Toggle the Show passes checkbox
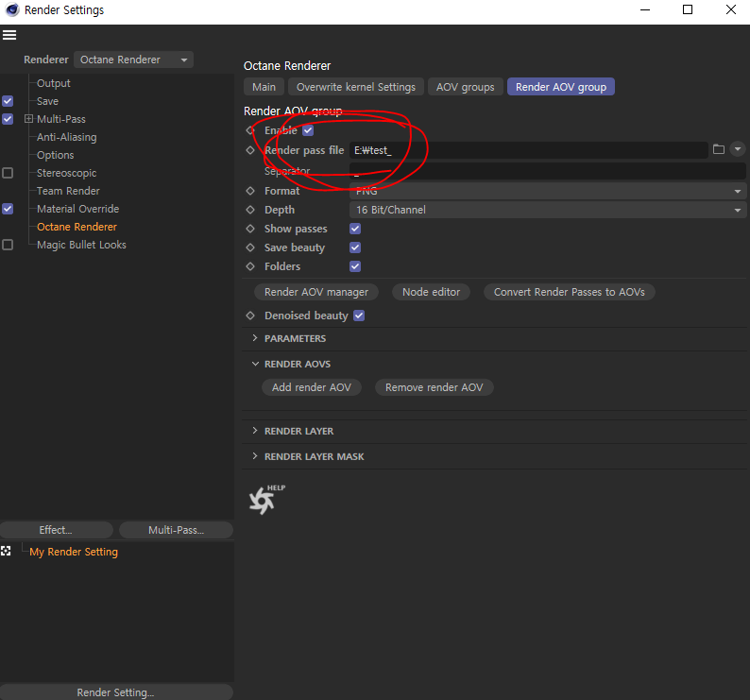This screenshot has width=750, height=700. point(355,229)
